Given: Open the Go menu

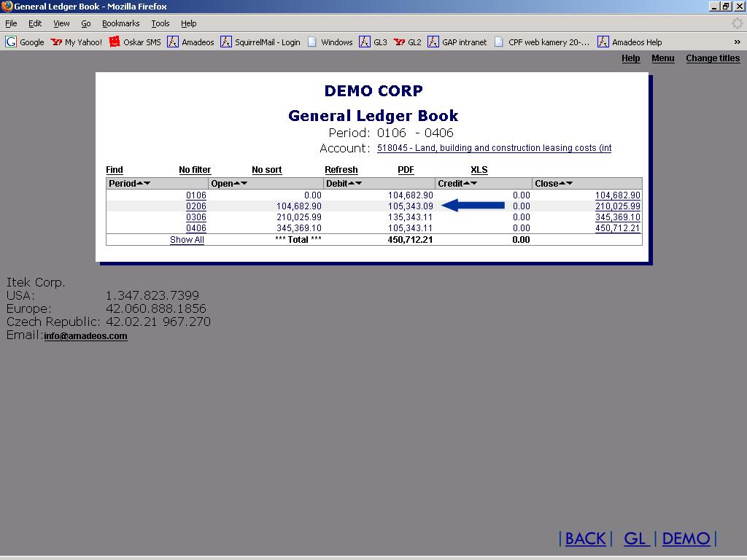Looking at the screenshot, I should point(86,23).
